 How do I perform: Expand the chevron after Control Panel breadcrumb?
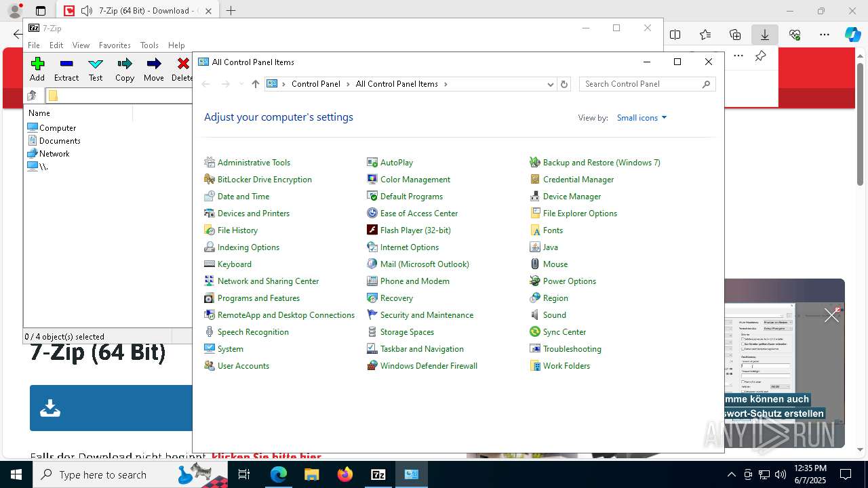348,84
